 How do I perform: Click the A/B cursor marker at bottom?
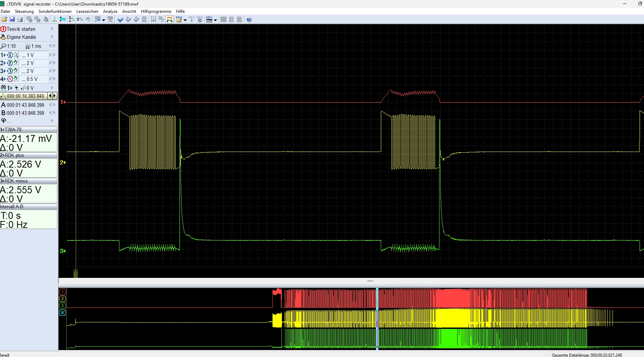[x=76, y=274]
